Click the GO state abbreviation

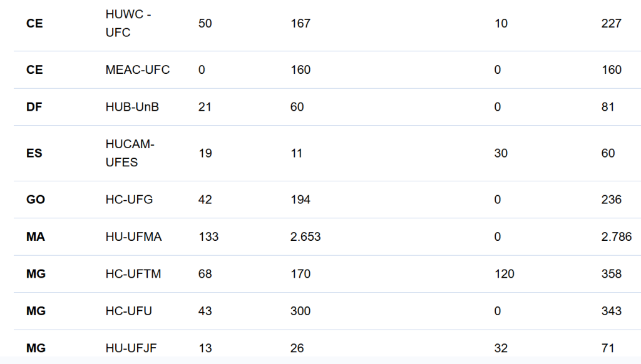pyautogui.click(x=36, y=200)
